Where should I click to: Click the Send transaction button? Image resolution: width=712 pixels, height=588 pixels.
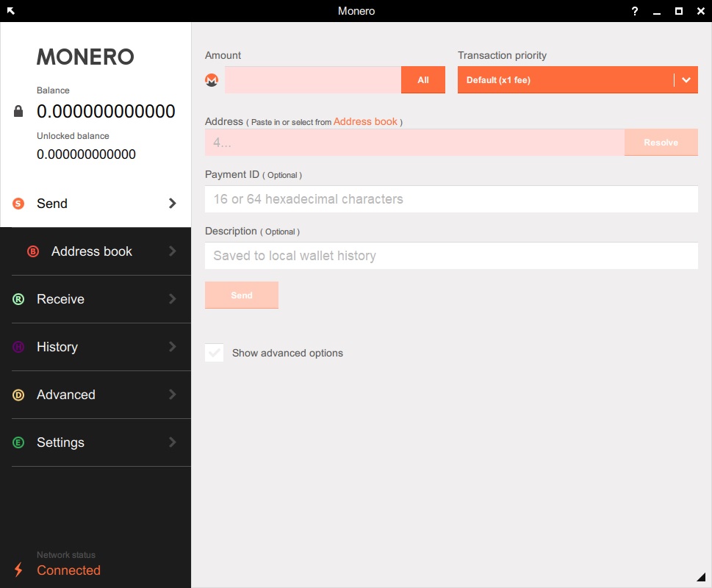pos(242,295)
